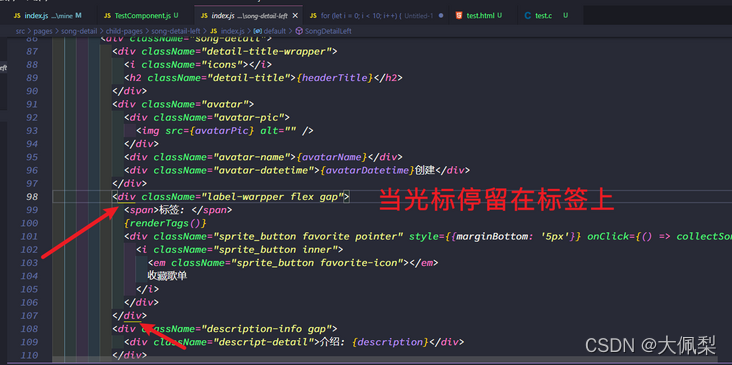
Task: Click the unsaved dot on Untitled-1 tab
Action: (x=441, y=15)
